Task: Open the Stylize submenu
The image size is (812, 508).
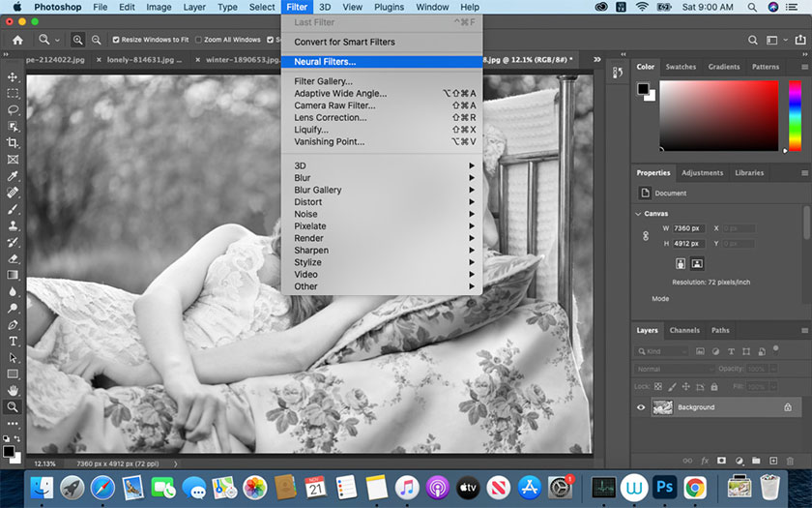Action: click(x=382, y=262)
